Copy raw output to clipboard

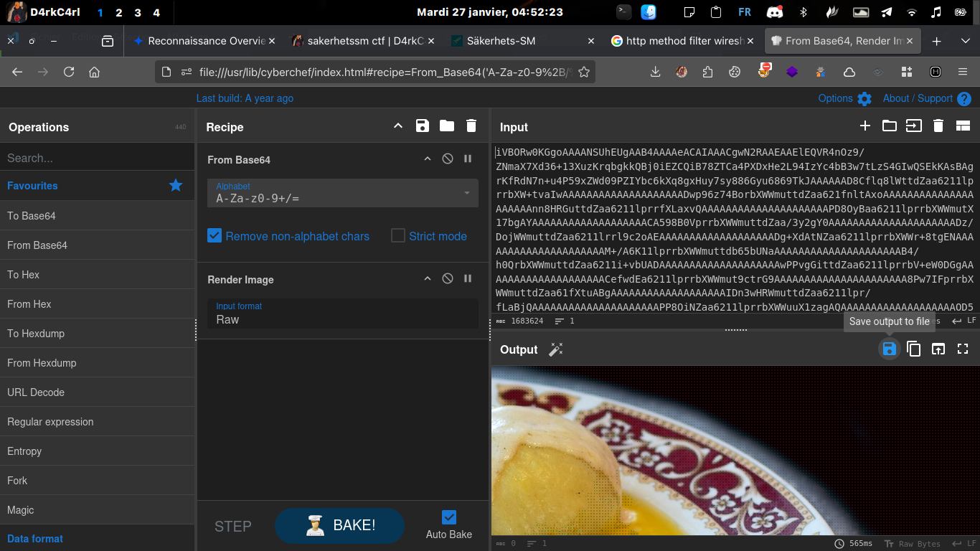[913, 349]
